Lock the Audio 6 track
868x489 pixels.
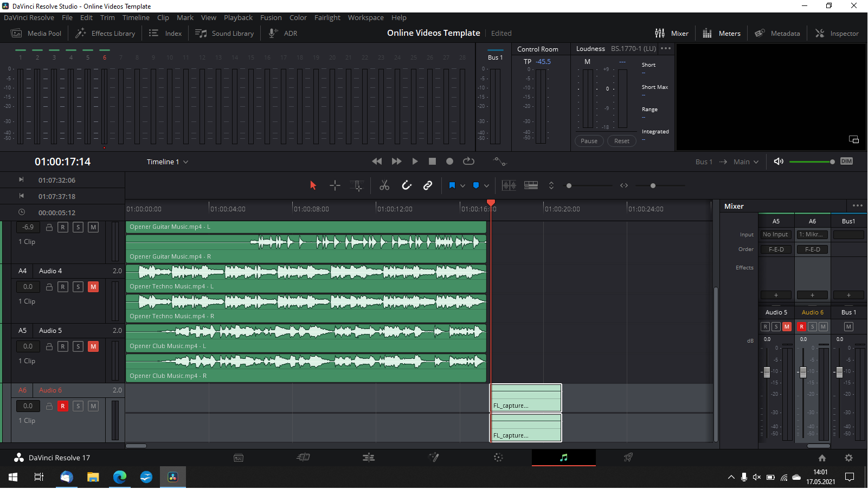(49, 406)
